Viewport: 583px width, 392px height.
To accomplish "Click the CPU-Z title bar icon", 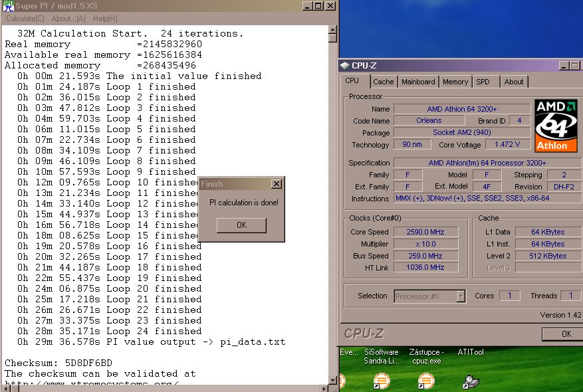I will point(345,65).
